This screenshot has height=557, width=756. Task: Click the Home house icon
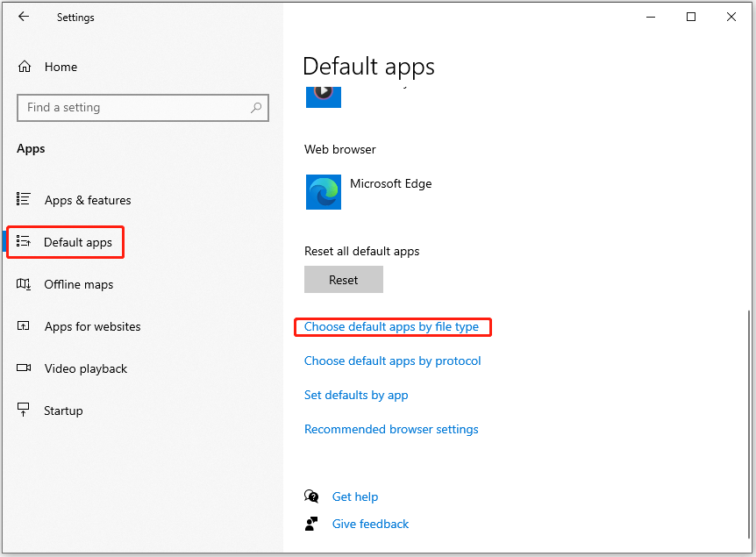pyautogui.click(x=25, y=67)
